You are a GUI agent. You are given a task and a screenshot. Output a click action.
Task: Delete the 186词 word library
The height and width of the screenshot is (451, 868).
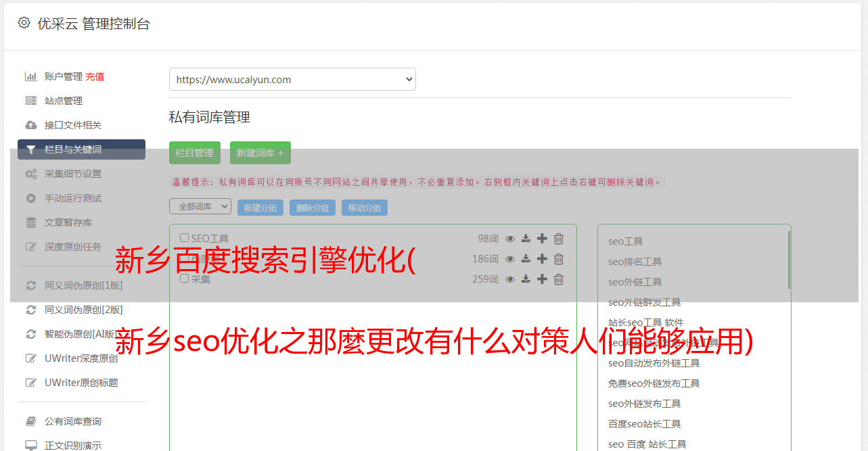pos(559,259)
